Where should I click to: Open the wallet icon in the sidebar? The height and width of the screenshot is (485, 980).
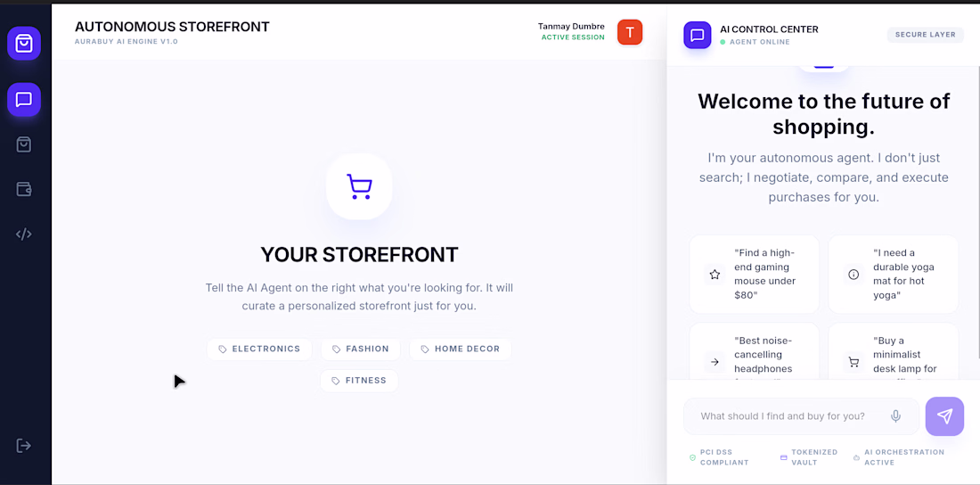coord(24,189)
